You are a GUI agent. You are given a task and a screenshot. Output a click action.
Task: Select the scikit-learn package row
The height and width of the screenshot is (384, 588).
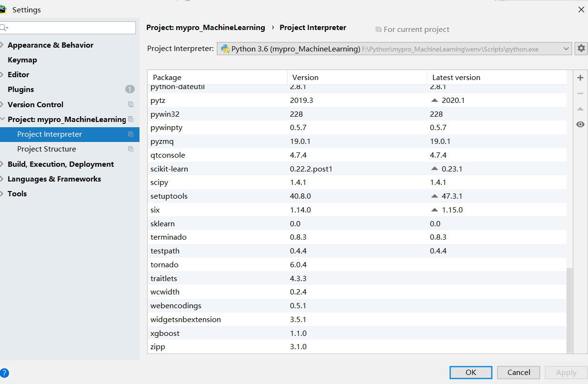[357, 169]
